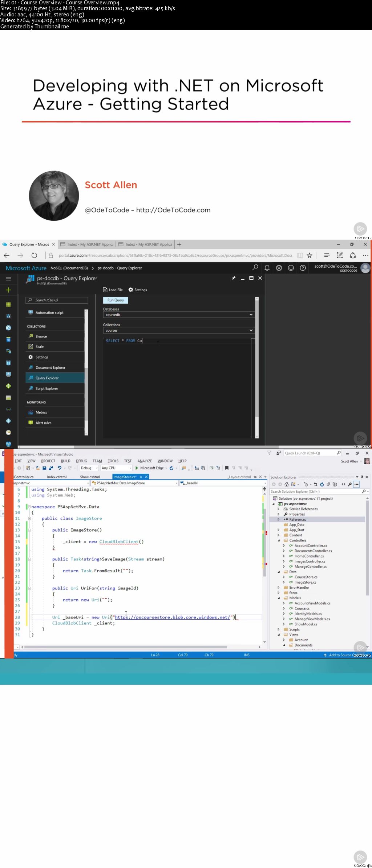This screenshot has width=372, height=868.
Task: Open the ANALYZE menu in Visual Studio
Action: [x=145, y=461]
